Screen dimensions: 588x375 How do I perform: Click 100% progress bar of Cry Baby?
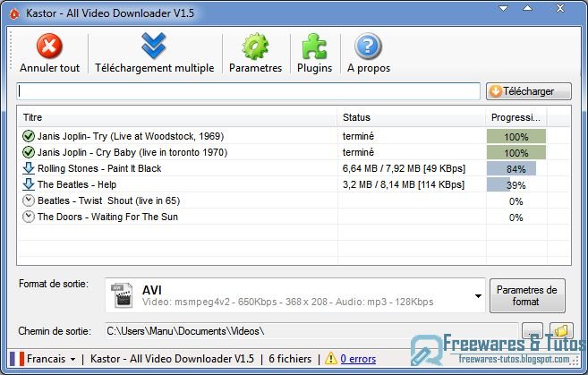click(516, 153)
